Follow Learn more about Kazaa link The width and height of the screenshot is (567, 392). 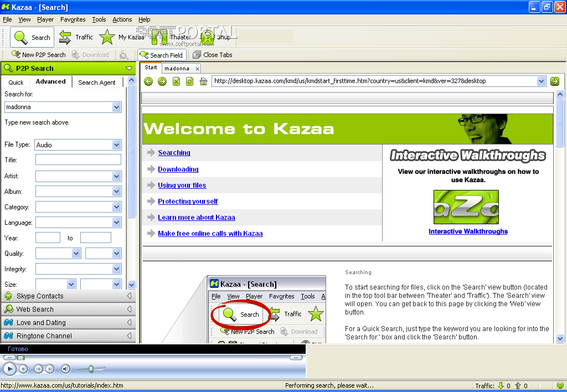tap(197, 218)
